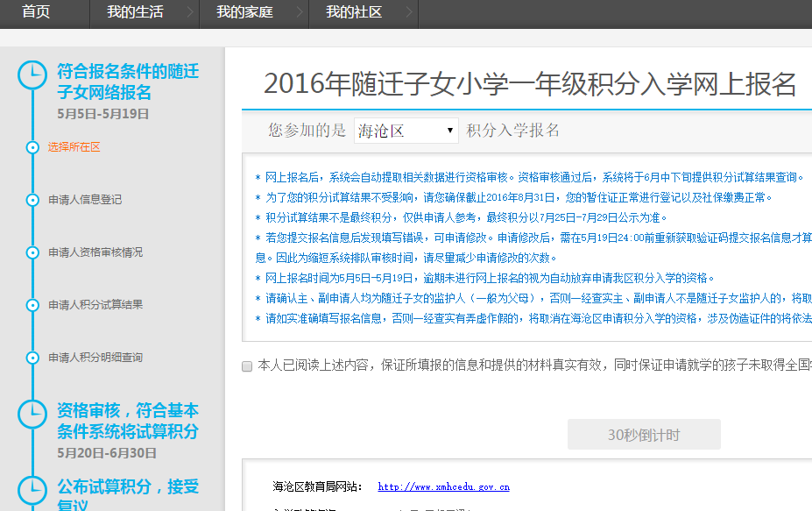This screenshot has width=812, height=511.
Task: Click the 2016年随迁子女小学一年级积分入学网上报名 heading
Action: pos(529,84)
